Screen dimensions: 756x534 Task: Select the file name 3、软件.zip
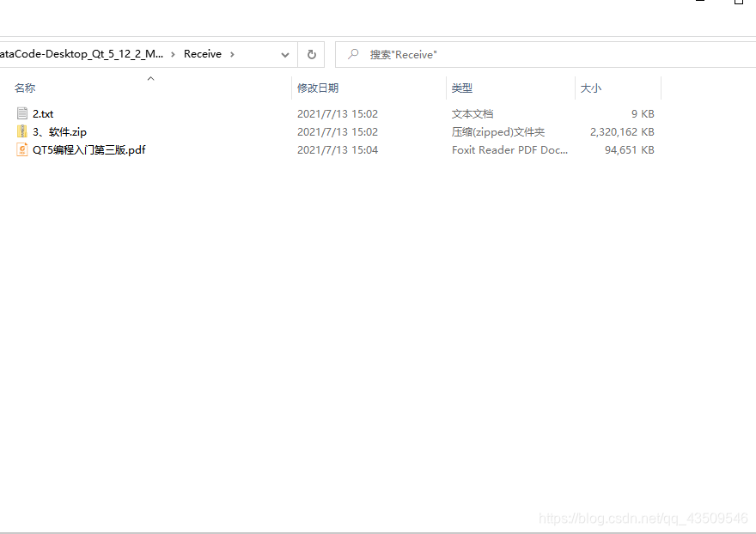[60, 132]
